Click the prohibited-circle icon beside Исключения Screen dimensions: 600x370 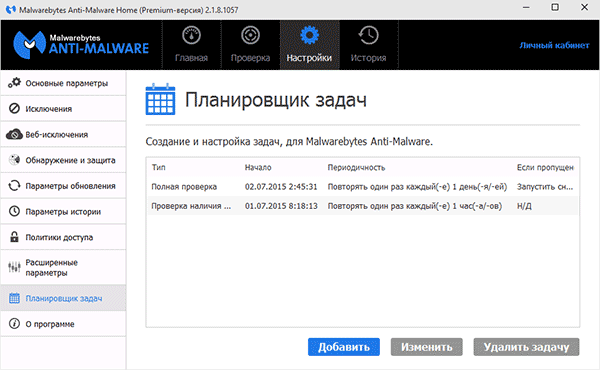coord(14,109)
